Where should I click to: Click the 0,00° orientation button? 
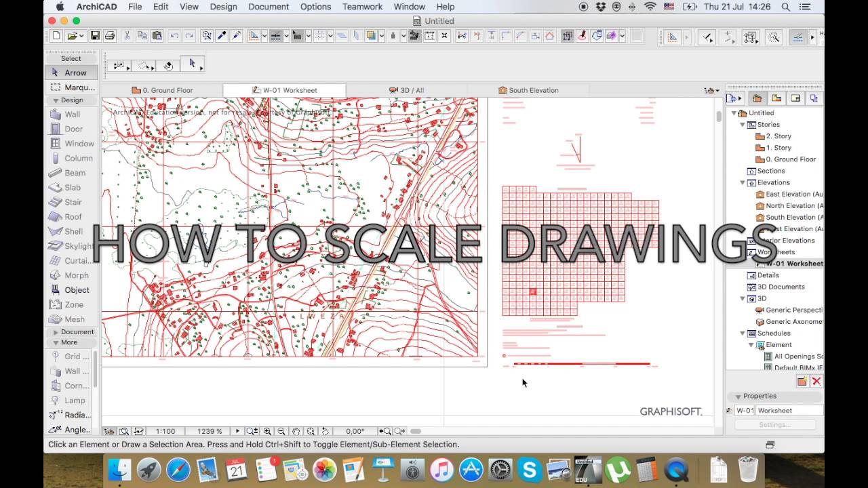point(355,431)
